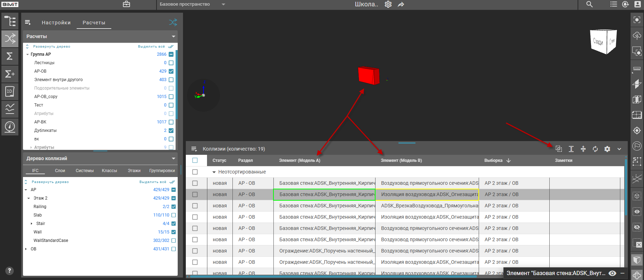Click the refresh icon in collisions toolbar

(595, 149)
